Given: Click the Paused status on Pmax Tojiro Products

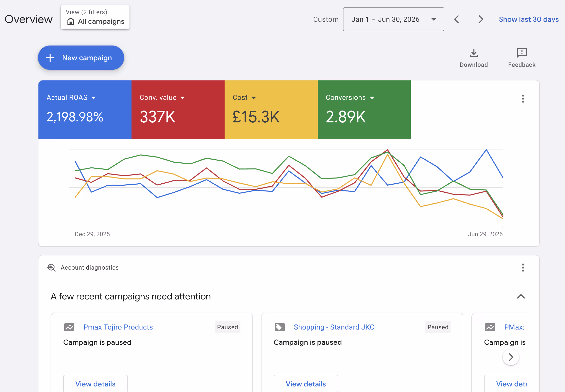Looking at the screenshot, I should 227,327.
